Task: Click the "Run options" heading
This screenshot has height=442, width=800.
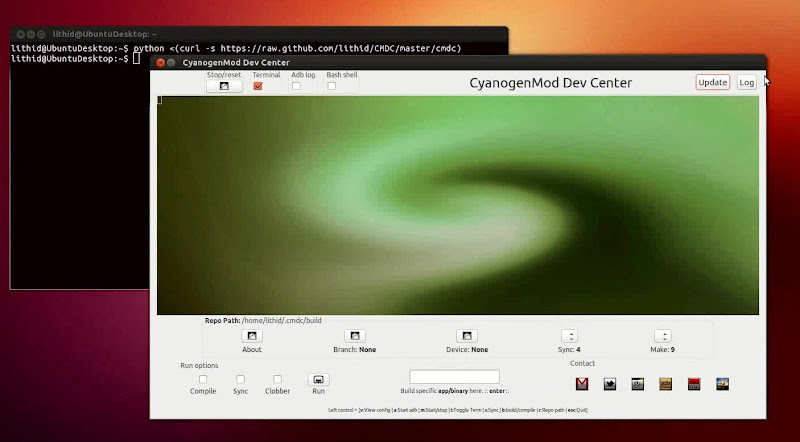Action: [x=199, y=365]
